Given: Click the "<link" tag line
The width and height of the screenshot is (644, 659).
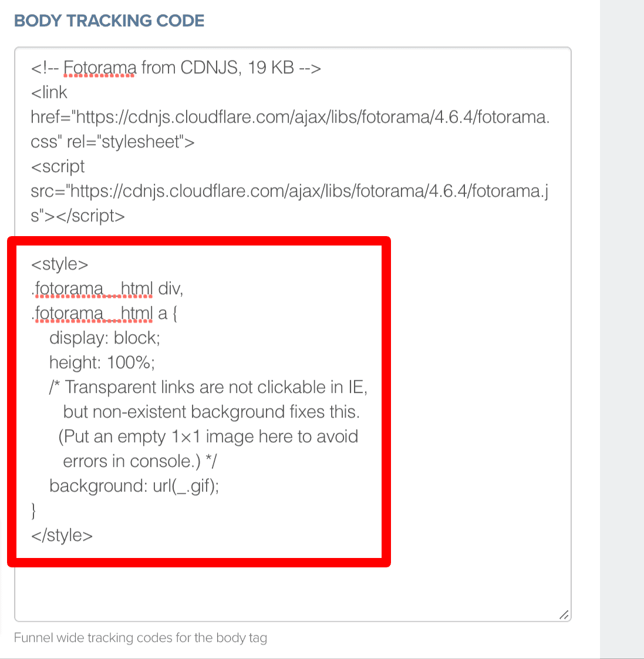Looking at the screenshot, I should [x=49, y=92].
